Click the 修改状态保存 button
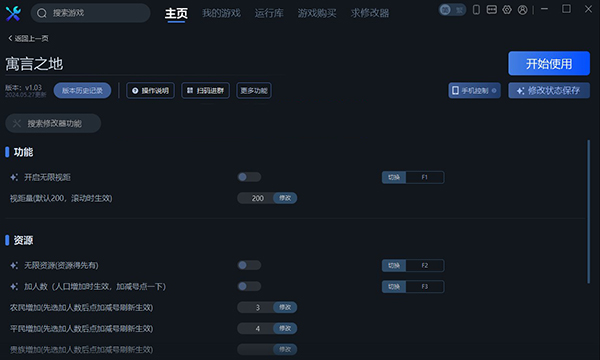The width and height of the screenshot is (600, 360). pos(549,91)
